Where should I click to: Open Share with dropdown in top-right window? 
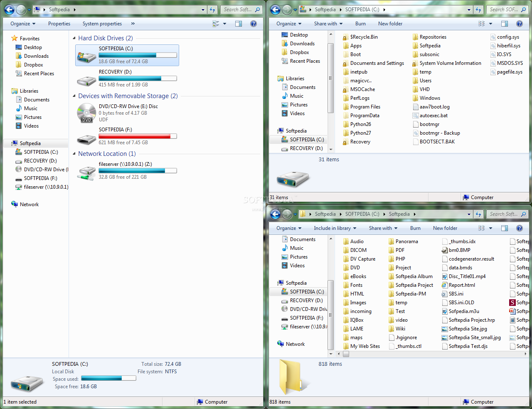328,24
